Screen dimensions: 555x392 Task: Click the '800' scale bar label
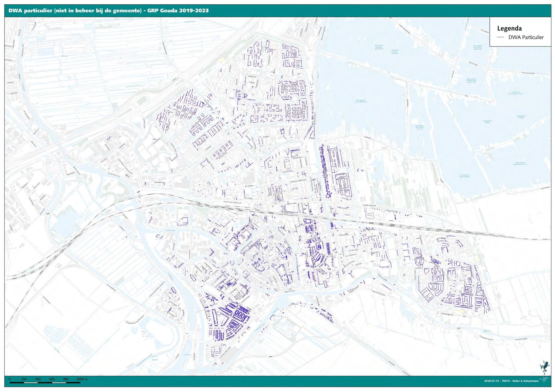tap(66, 379)
